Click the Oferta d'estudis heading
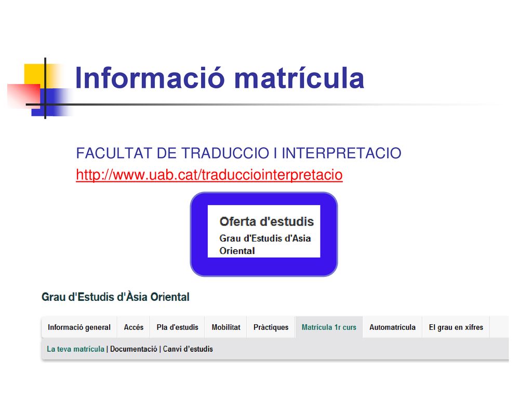 point(267,221)
